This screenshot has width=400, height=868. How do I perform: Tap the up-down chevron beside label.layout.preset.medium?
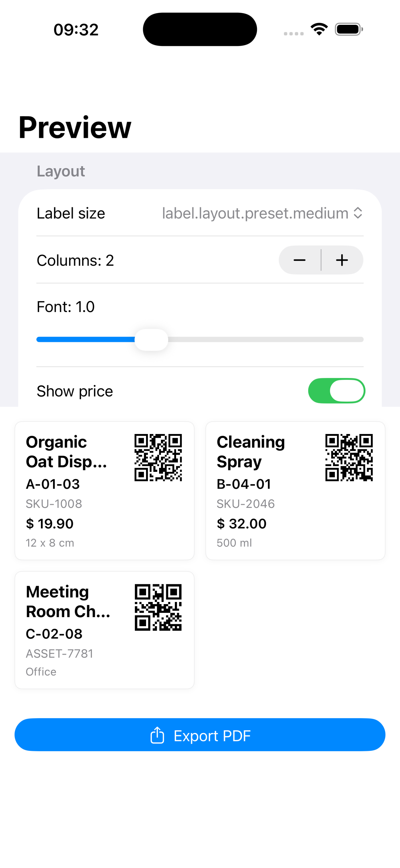pos(358,213)
